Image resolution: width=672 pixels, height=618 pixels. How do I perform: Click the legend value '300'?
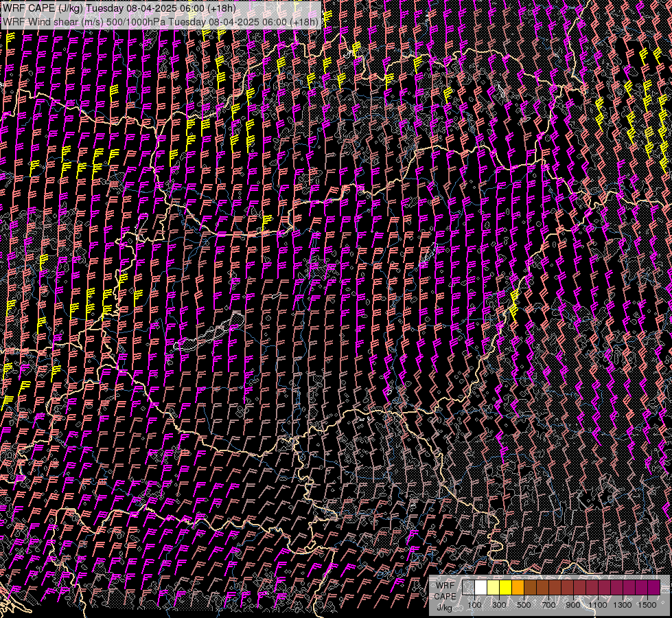pos(499,605)
